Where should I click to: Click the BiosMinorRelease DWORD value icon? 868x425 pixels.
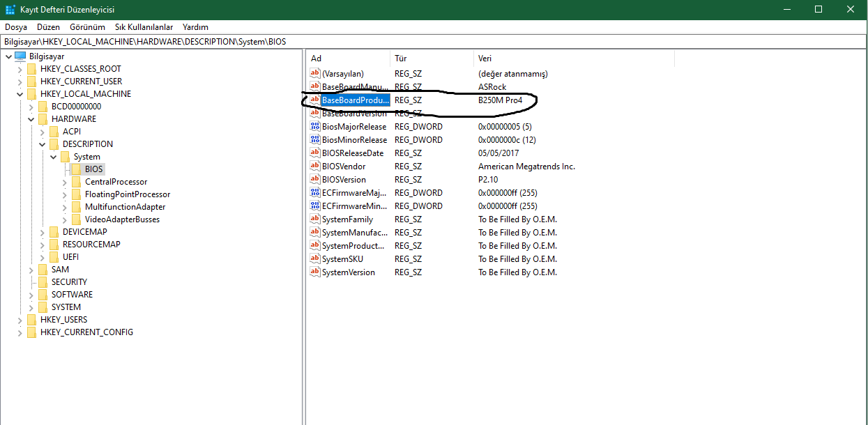315,140
